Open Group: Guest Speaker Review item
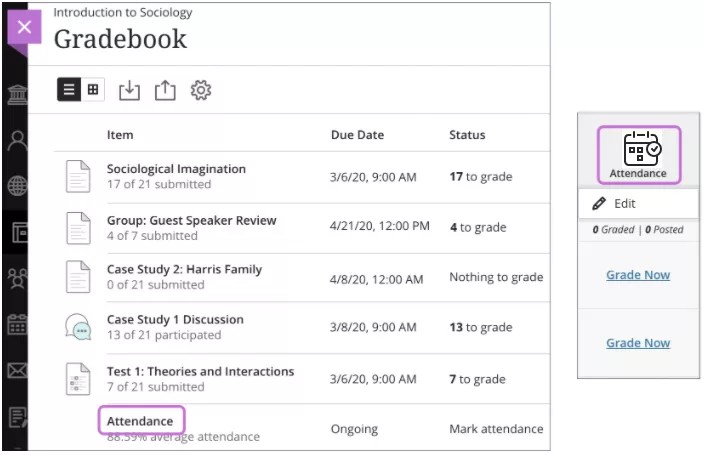This screenshot has width=704, height=455. point(191,220)
